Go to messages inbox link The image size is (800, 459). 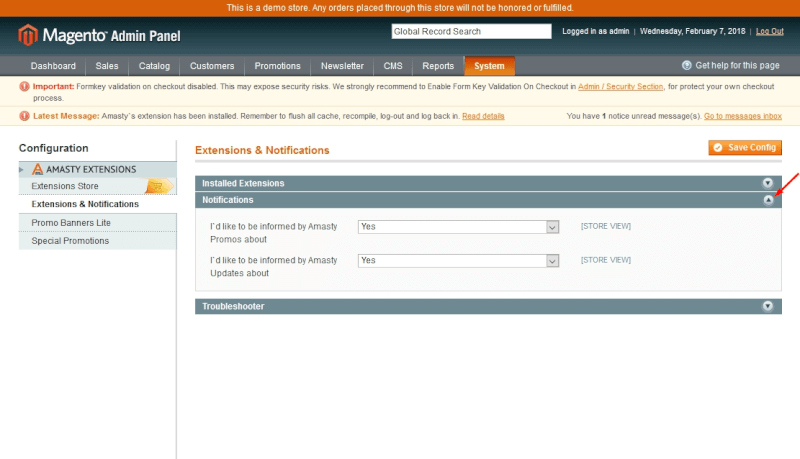pyautogui.click(x=743, y=116)
